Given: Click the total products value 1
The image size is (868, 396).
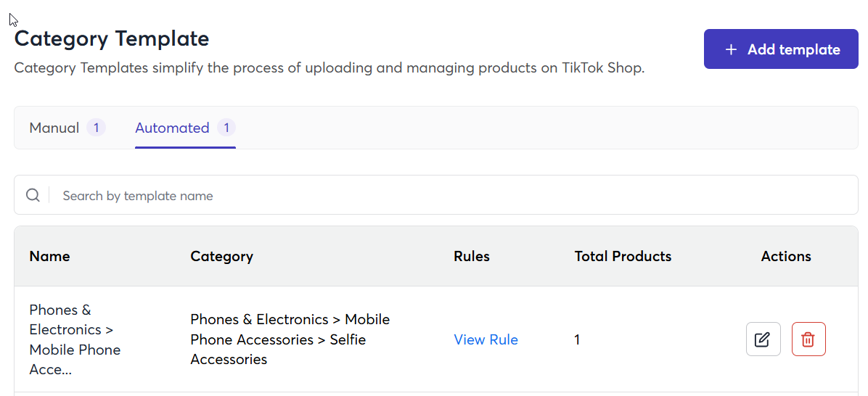Looking at the screenshot, I should 577,339.
